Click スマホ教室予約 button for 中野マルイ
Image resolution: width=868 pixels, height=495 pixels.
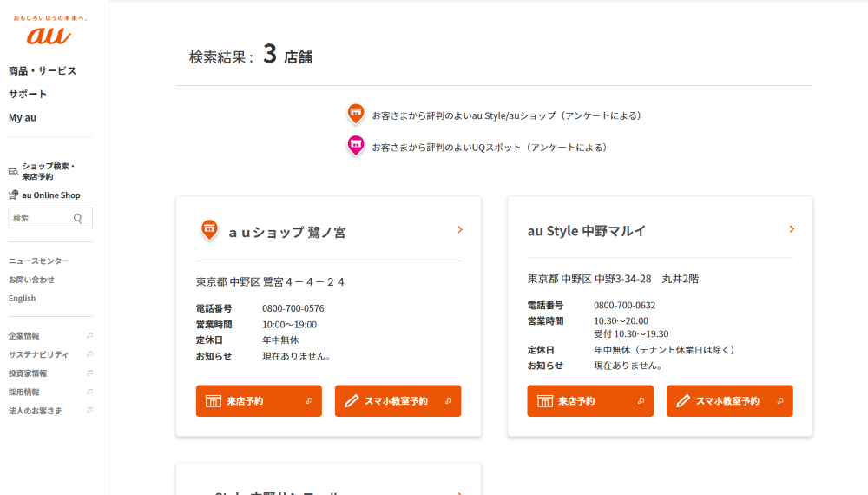tap(730, 401)
